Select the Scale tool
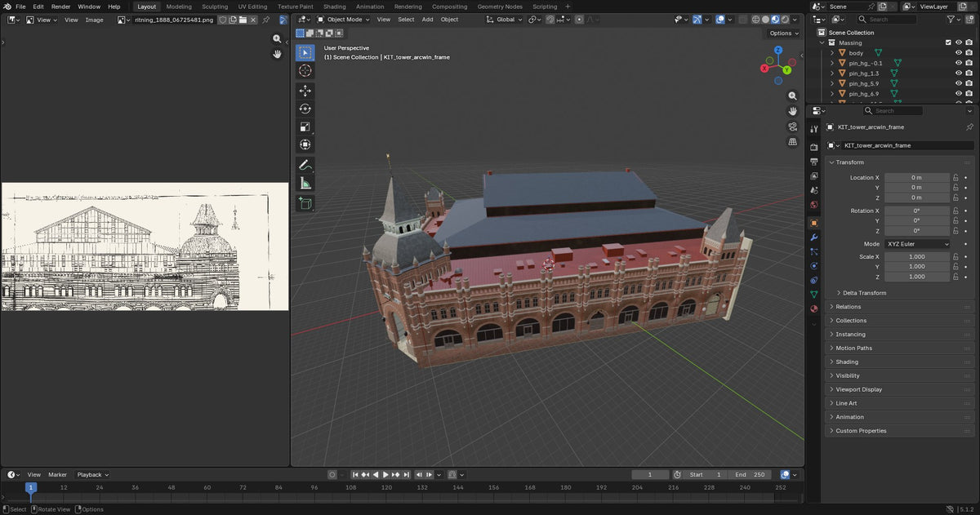 click(305, 127)
